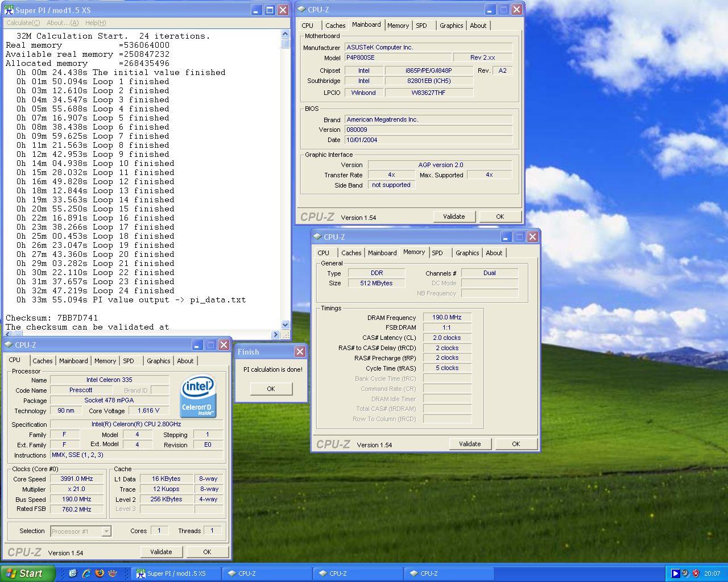Click the DRAM Frequency value 190.0 MHz
Screen dimensions: 728x582
coord(447,317)
